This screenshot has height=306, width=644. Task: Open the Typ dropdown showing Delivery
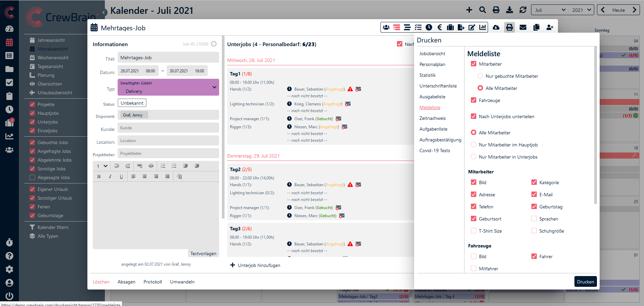click(x=168, y=87)
